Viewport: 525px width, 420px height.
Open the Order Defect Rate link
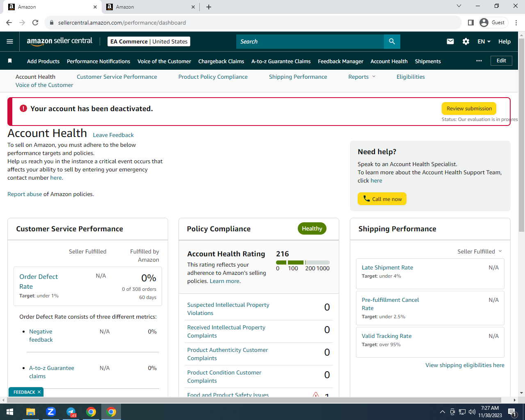point(39,281)
